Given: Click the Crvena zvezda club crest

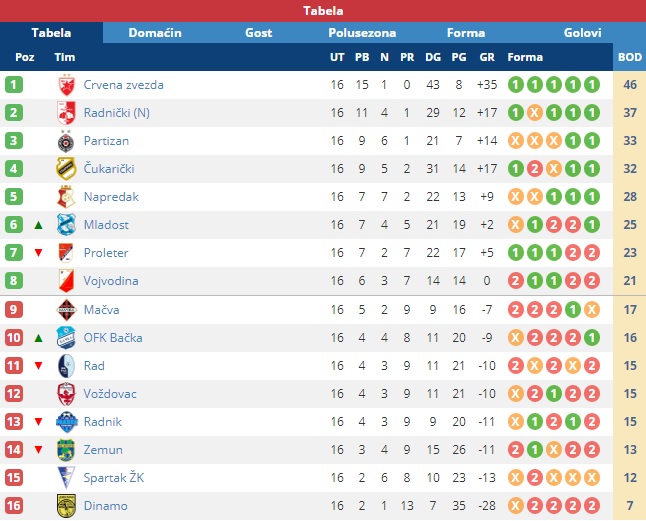Looking at the screenshot, I should click(x=66, y=85).
